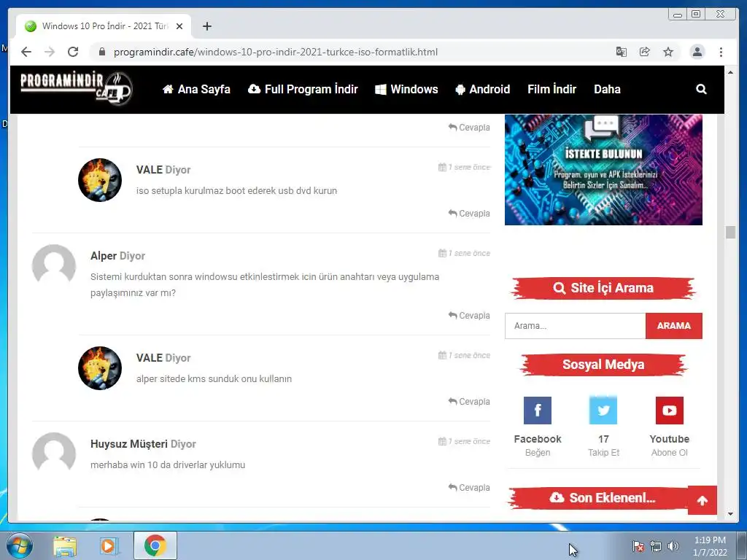Go back using the browser back arrow
This screenshot has width=747, height=560.
point(26,52)
